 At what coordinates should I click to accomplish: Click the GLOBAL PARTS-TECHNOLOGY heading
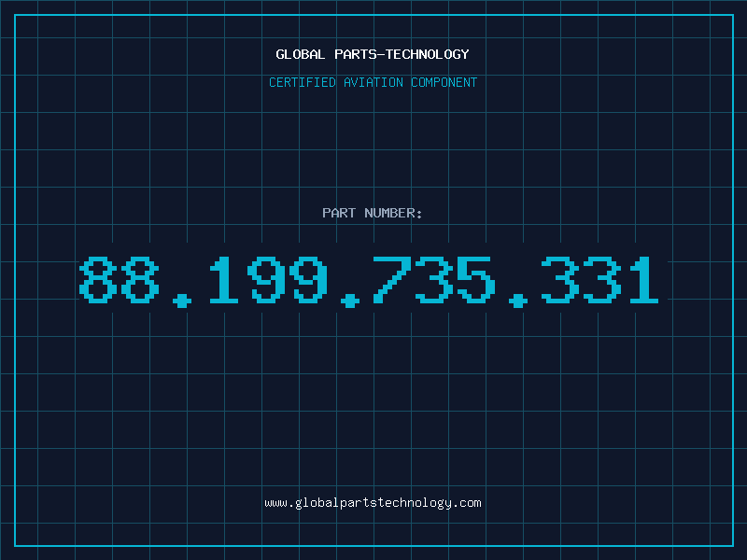[x=373, y=54]
